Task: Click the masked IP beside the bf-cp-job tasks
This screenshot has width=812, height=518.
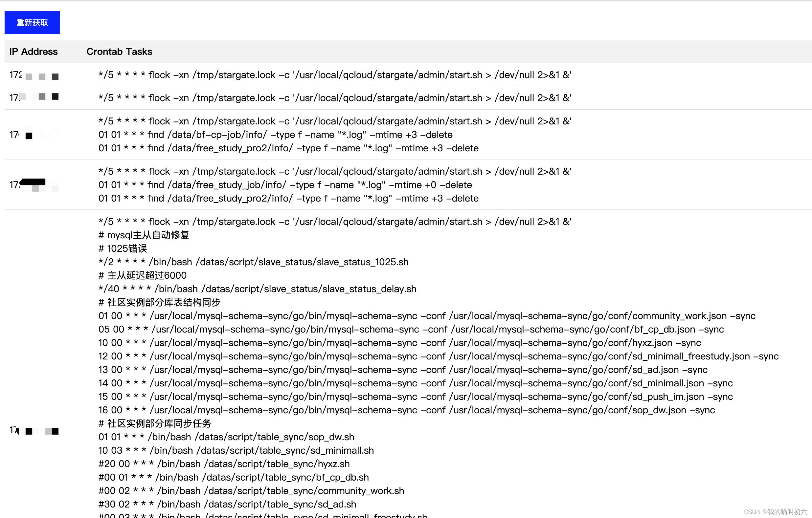Action: coord(34,135)
